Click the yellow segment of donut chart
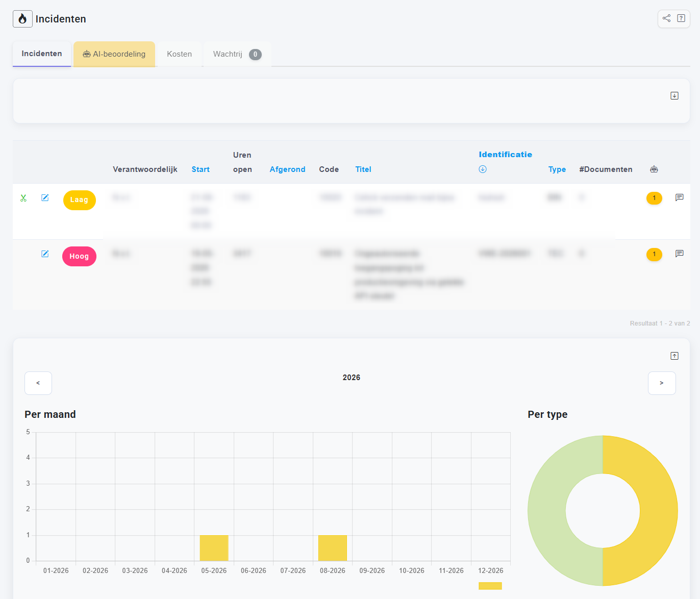The image size is (700, 599). (x=658, y=510)
